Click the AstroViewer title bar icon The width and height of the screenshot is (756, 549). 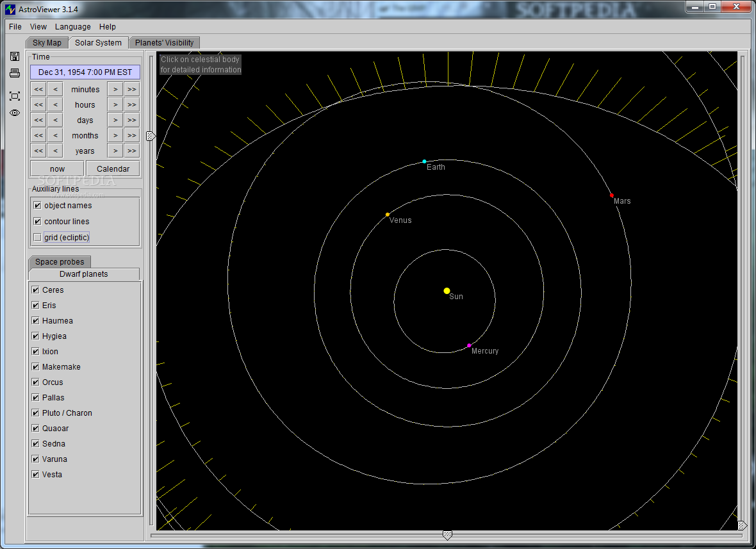[x=10, y=9]
